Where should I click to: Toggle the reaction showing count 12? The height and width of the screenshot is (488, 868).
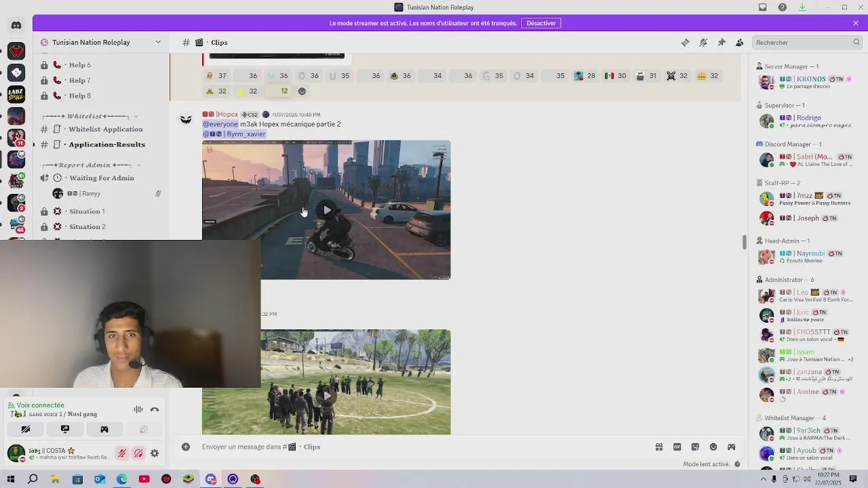click(277, 91)
